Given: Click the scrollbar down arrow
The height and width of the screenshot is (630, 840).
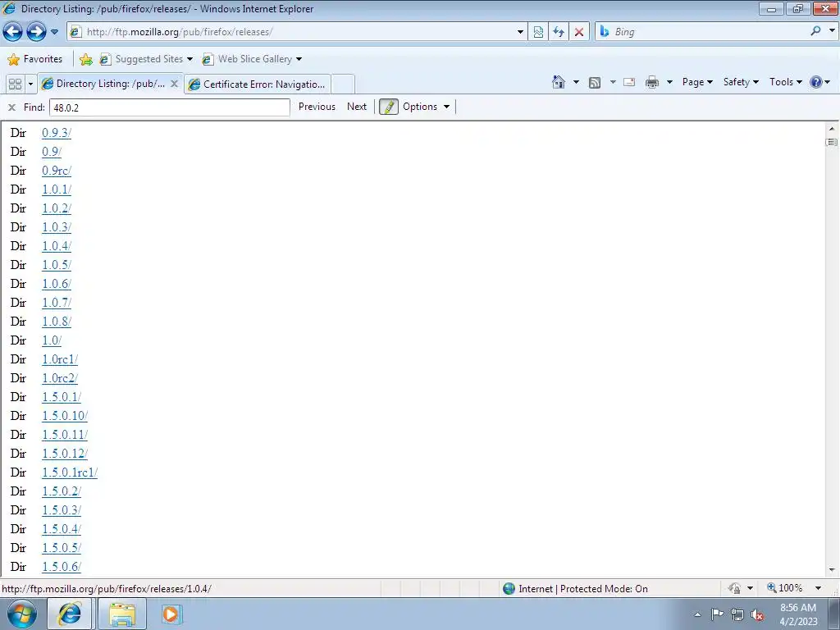Looking at the screenshot, I should point(832,570).
